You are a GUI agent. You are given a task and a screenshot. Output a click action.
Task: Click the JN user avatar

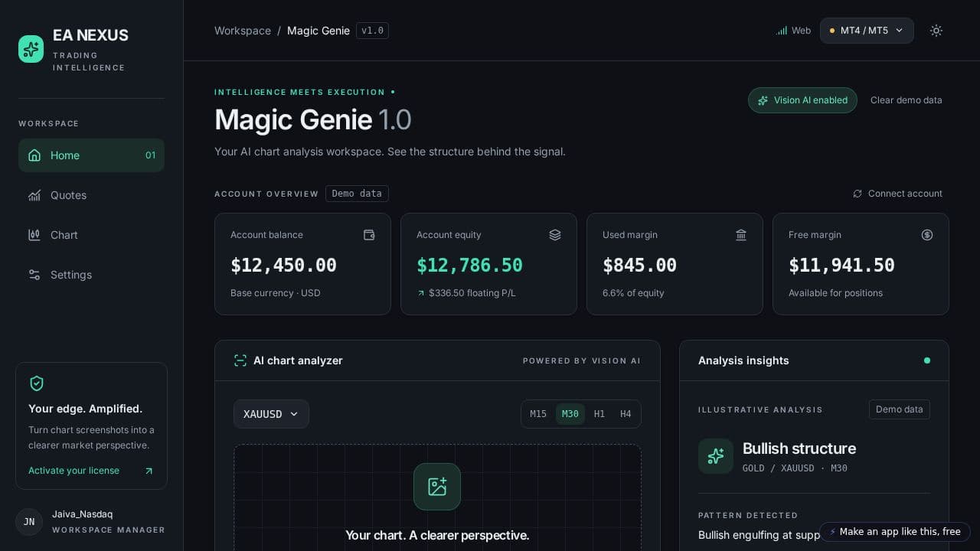pos(29,522)
